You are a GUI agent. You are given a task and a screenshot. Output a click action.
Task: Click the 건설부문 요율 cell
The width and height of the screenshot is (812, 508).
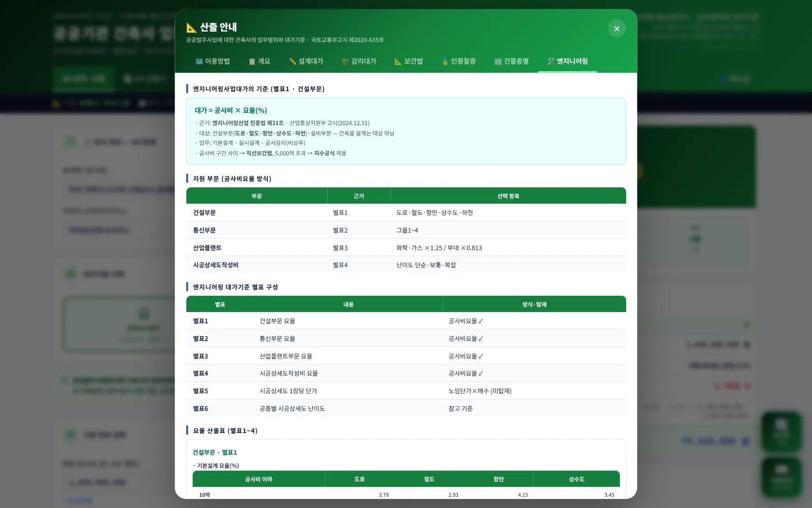point(277,321)
